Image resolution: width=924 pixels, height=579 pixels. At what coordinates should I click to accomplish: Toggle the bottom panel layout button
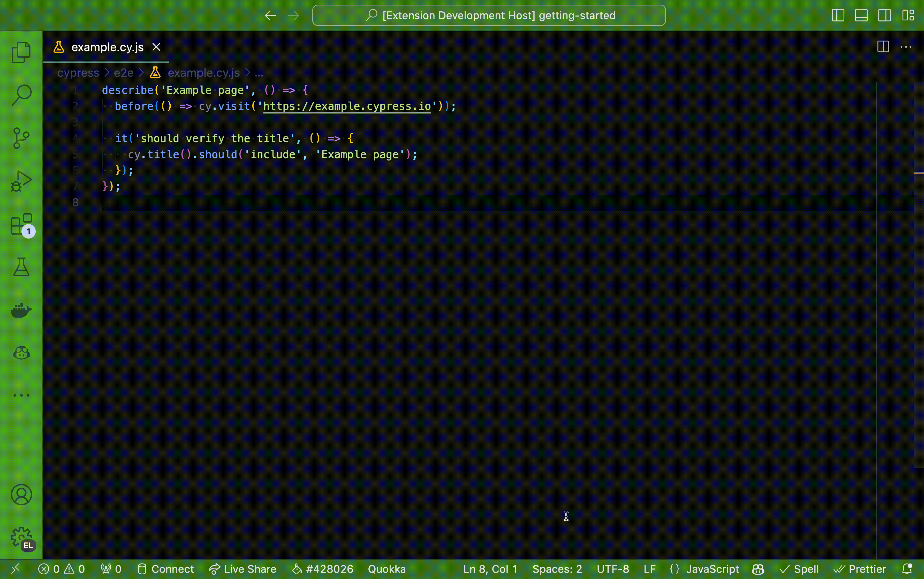pyautogui.click(x=861, y=15)
